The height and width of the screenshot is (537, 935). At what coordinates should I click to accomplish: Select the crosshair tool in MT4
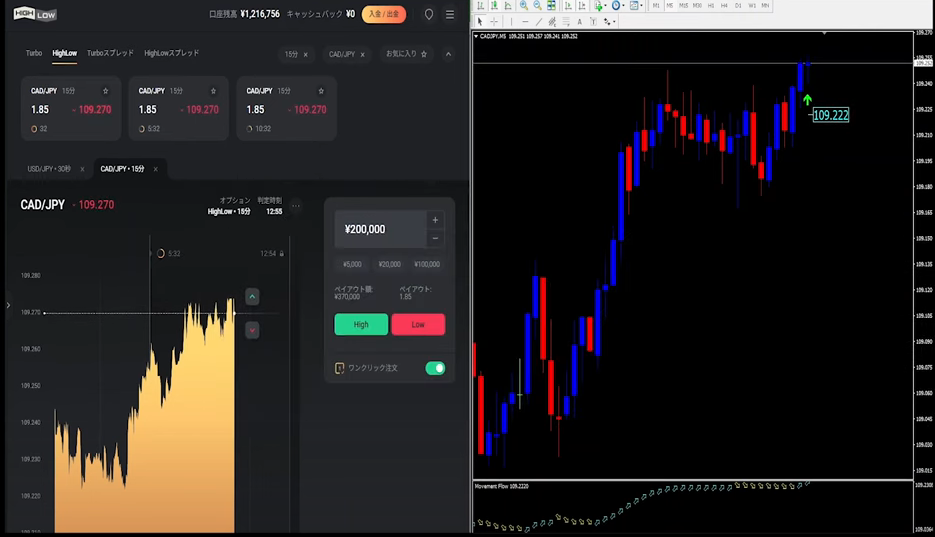pos(494,21)
